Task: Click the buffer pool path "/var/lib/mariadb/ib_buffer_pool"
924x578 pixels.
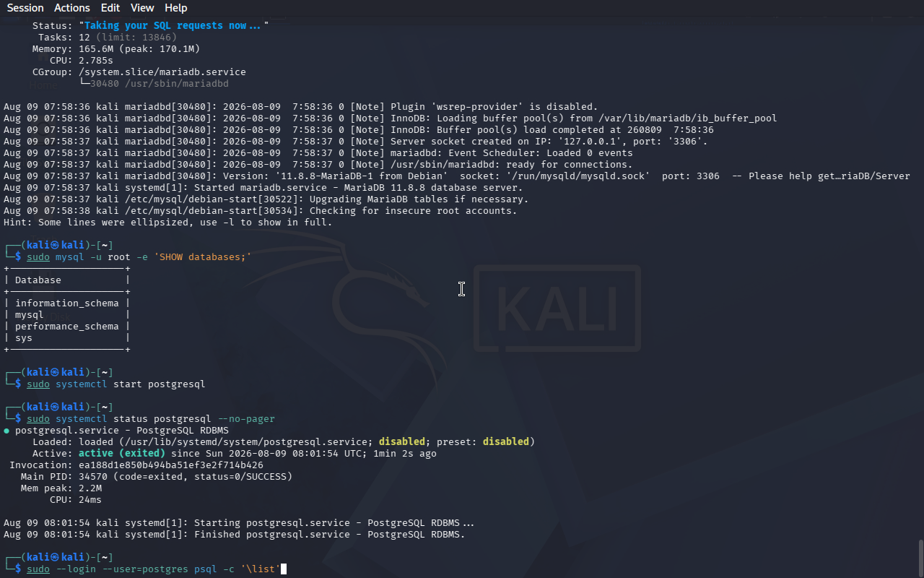Action: [x=688, y=118]
